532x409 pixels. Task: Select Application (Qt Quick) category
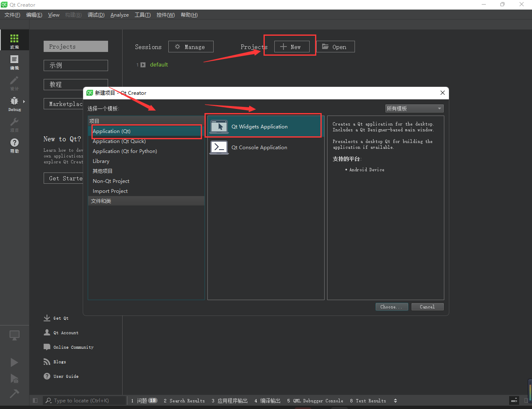click(146, 141)
